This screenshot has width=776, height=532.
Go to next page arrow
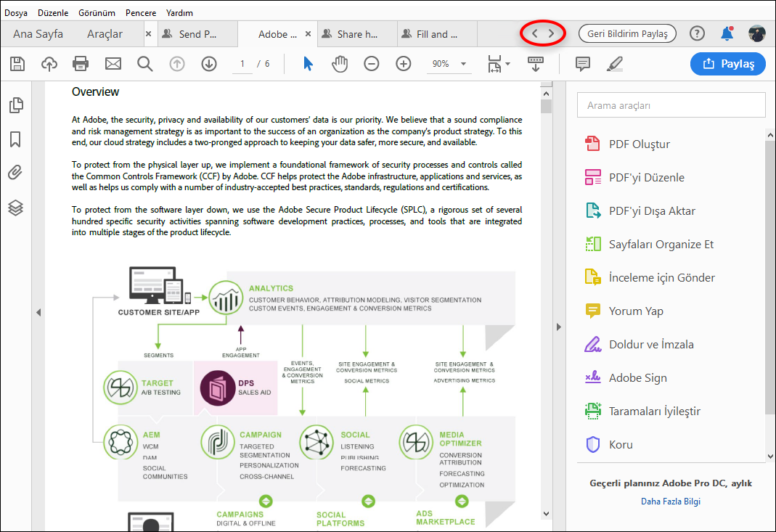point(209,64)
